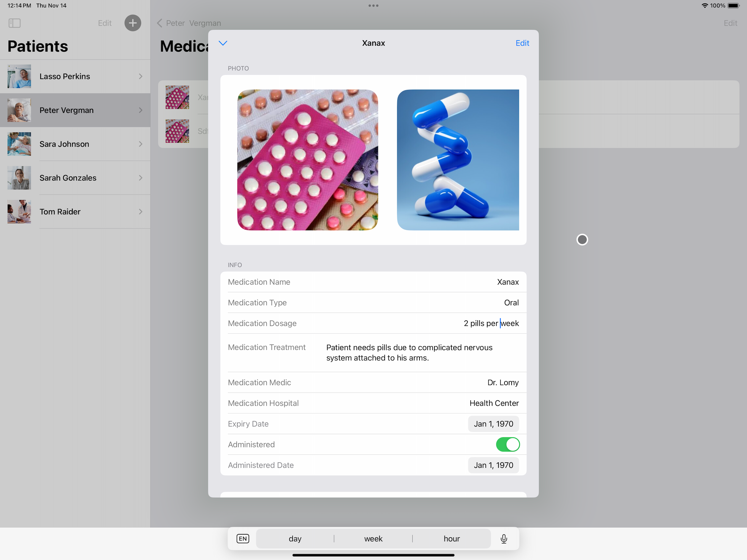Open Tom Raider row chevron
Image resolution: width=747 pixels, height=560 pixels.
tap(141, 211)
